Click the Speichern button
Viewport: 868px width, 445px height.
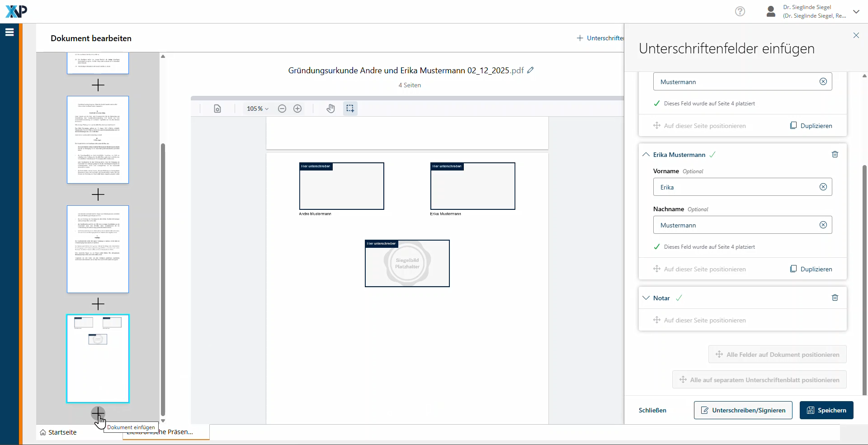(x=826, y=410)
